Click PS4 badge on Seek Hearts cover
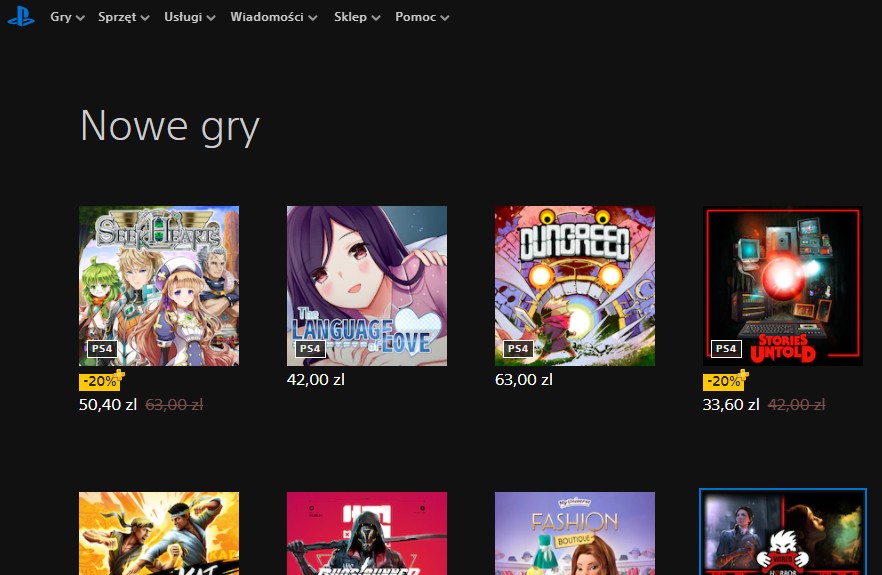This screenshot has height=575, width=882. (102, 349)
